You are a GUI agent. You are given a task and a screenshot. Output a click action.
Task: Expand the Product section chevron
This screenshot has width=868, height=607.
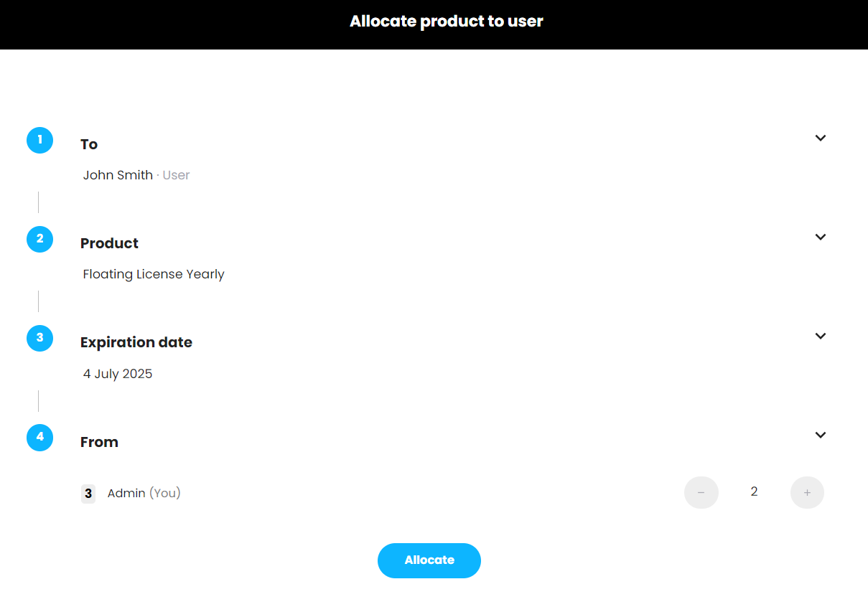[821, 237]
